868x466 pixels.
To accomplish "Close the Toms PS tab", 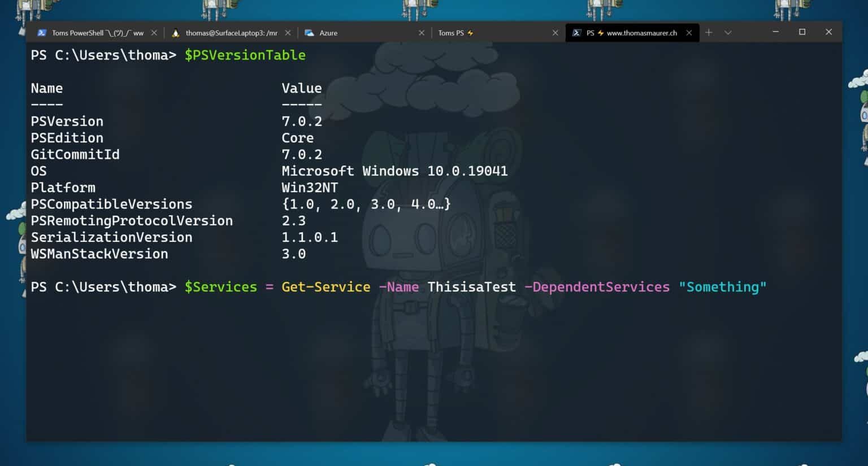I will 555,33.
